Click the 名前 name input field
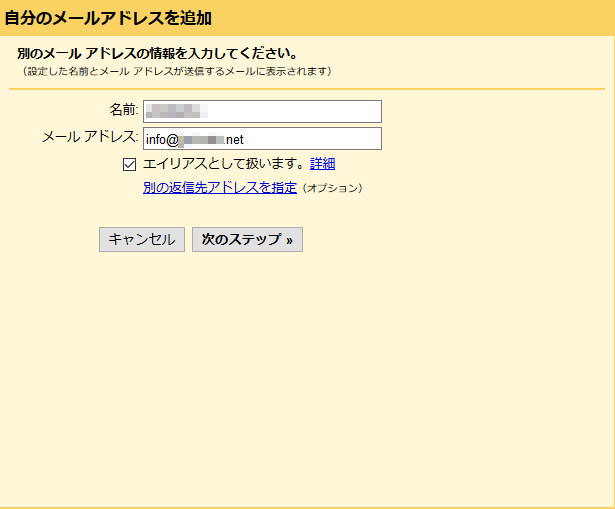This screenshot has width=615, height=509. [x=262, y=111]
